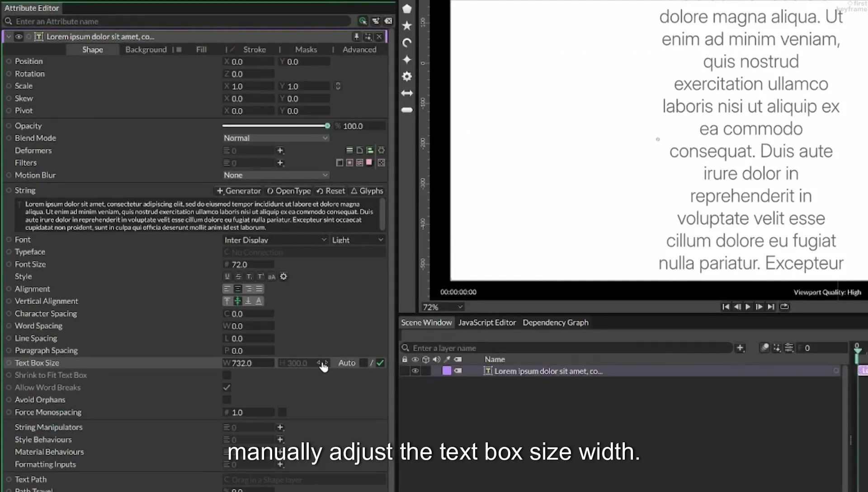
Task: Select the double-arrow shape tool
Action: (x=407, y=93)
